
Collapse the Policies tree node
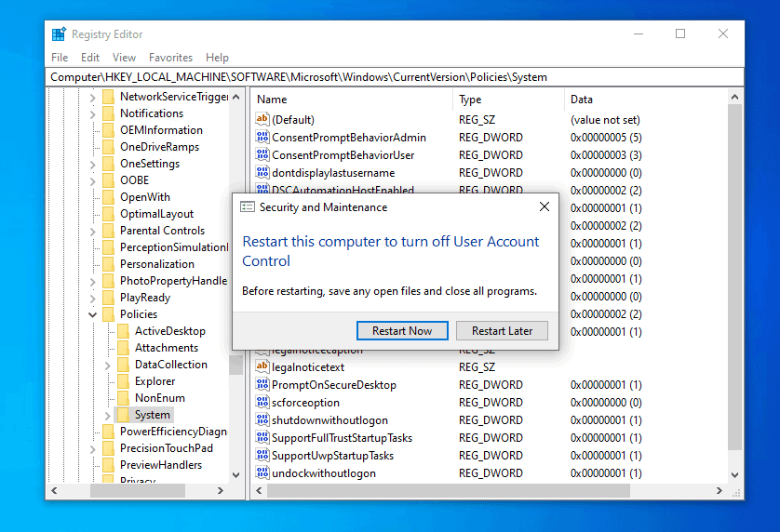tap(93, 314)
